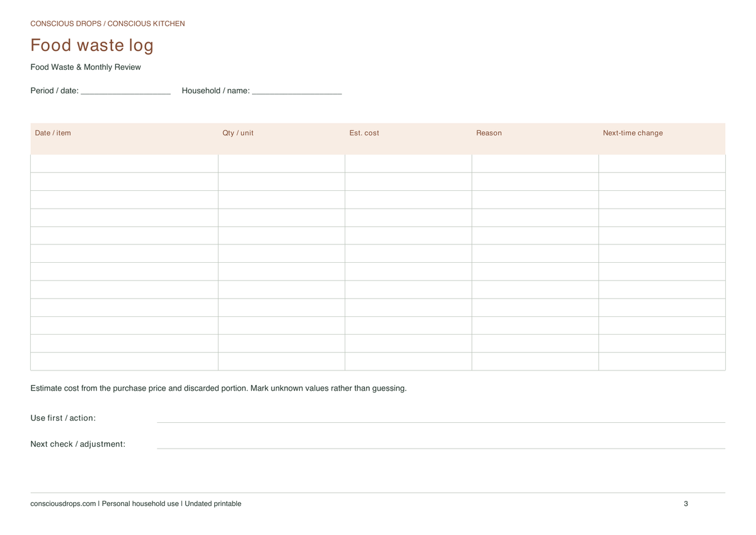Click page number 3 in footer
This screenshot has width=756, height=535.
click(685, 504)
